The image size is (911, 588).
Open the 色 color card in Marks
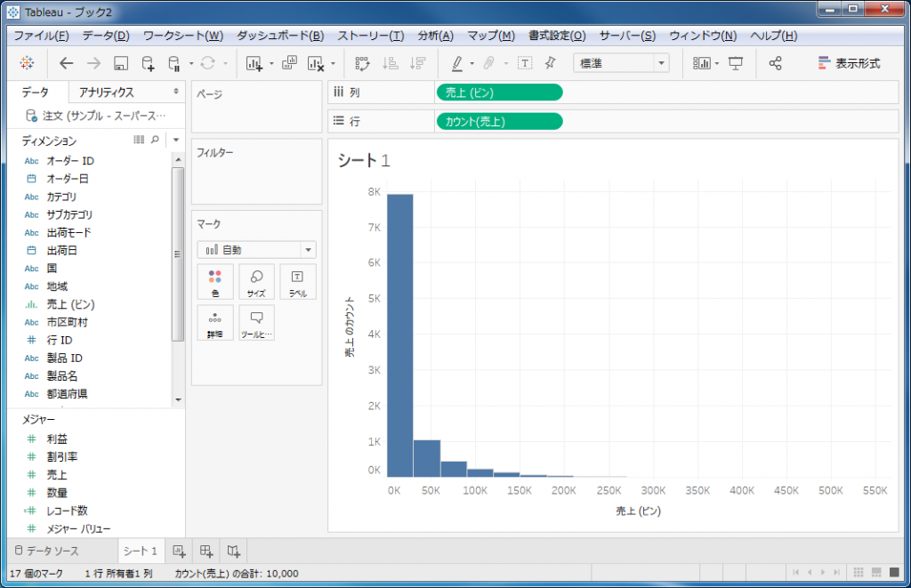pos(214,281)
